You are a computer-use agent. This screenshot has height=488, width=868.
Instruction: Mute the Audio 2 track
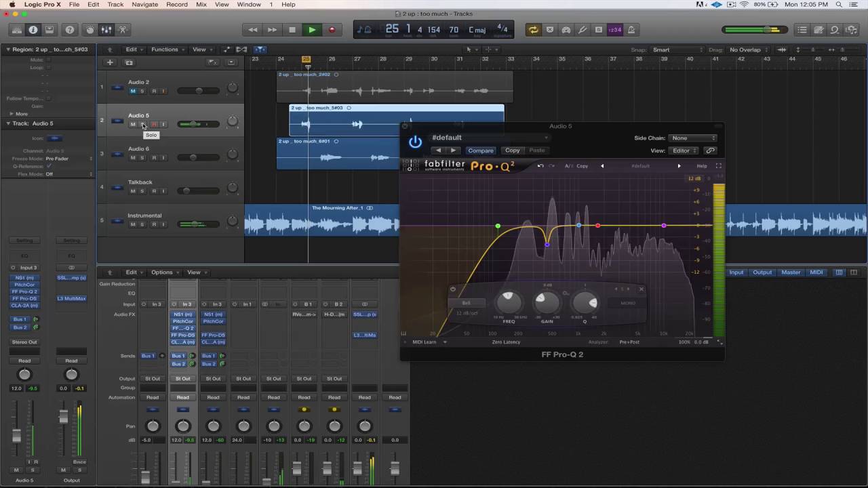coord(132,91)
